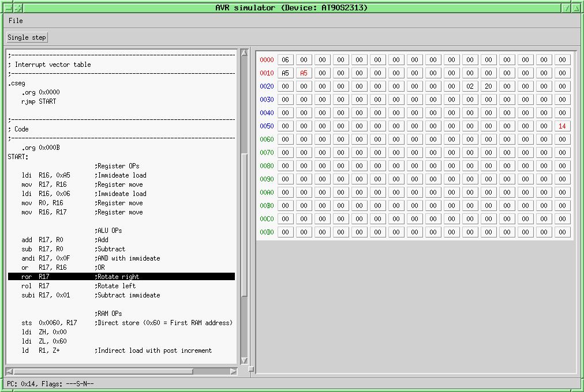584x392 pixels.
Task: Click the code pane's scroll-up arrow
Action: [x=244, y=53]
